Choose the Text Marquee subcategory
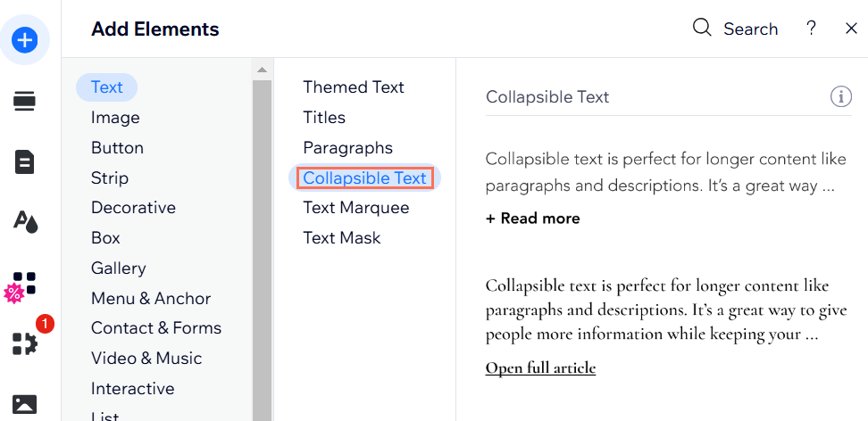This screenshot has width=868, height=421. tap(356, 208)
